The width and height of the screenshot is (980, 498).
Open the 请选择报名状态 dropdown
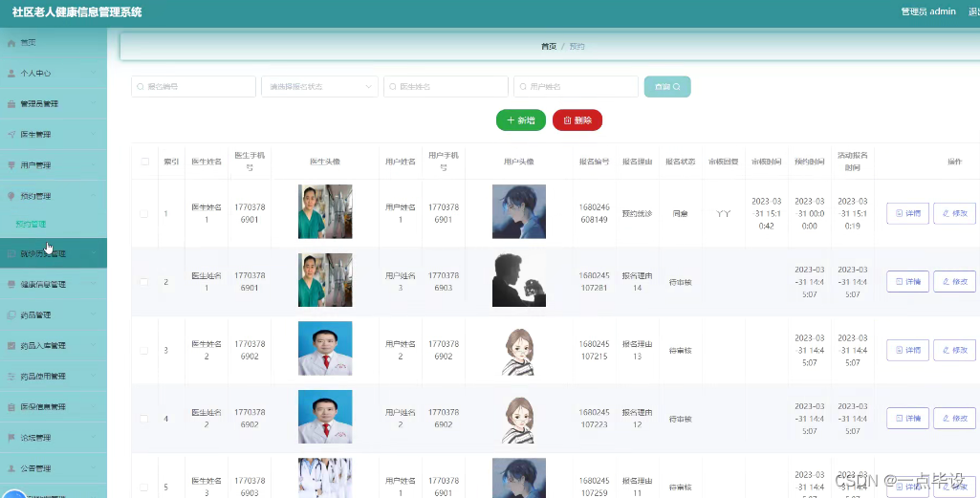point(319,87)
